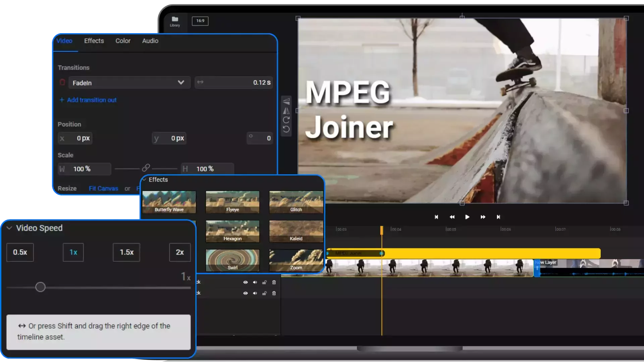Screen dimensions: 644x362
Task: Click Add transition out link
Action: coord(88,100)
